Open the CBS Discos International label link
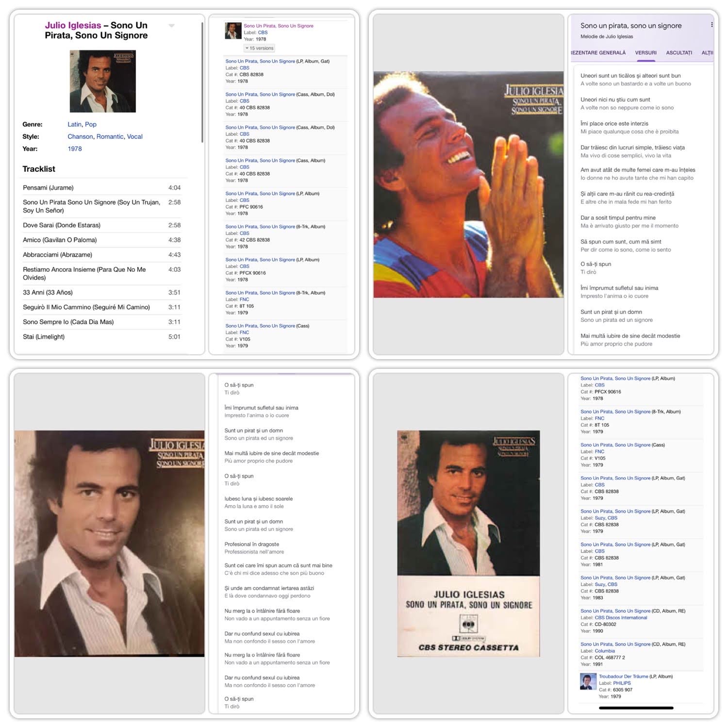 point(621,618)
